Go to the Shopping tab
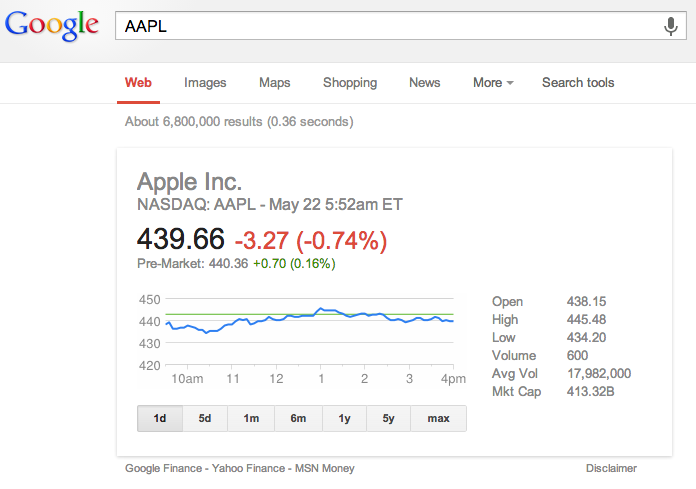Viewport: 696px width, 489px height. [x=349, y=82]
